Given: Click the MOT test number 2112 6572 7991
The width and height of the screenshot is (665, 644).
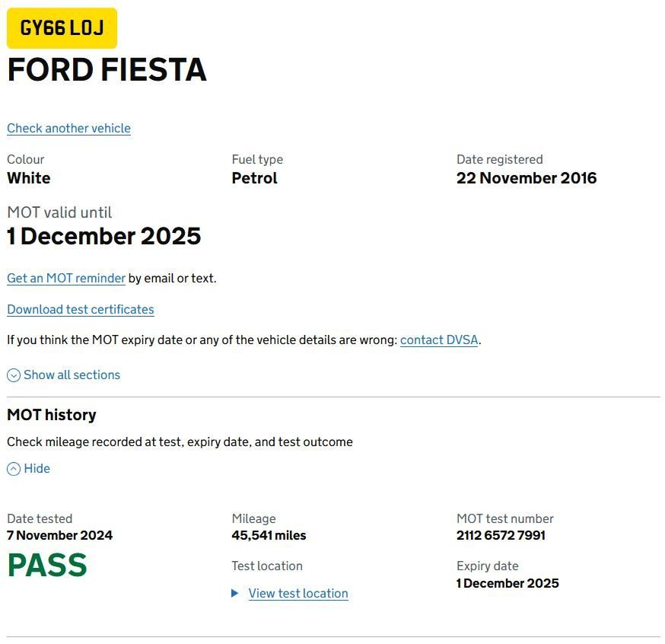Looking at the screenshot, I should 501,535.
